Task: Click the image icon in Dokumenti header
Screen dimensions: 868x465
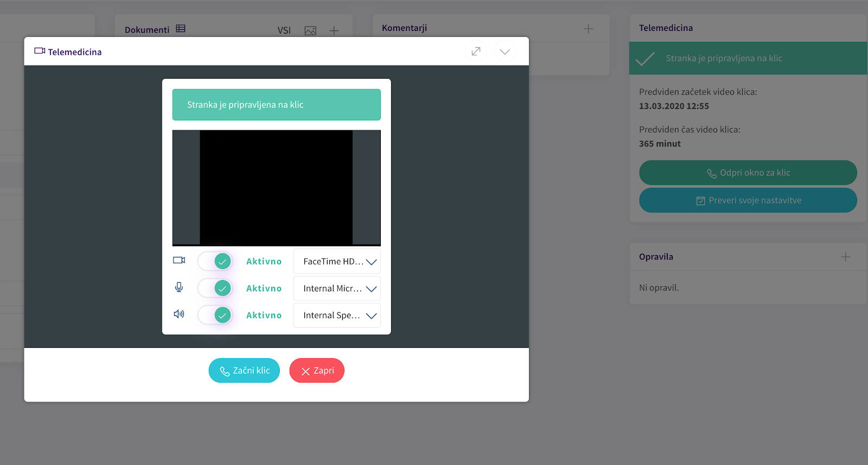Action: [310, 30]
